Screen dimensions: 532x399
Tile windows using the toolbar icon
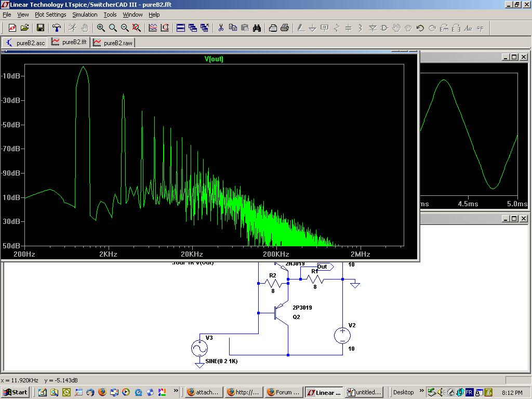point(181,28)
